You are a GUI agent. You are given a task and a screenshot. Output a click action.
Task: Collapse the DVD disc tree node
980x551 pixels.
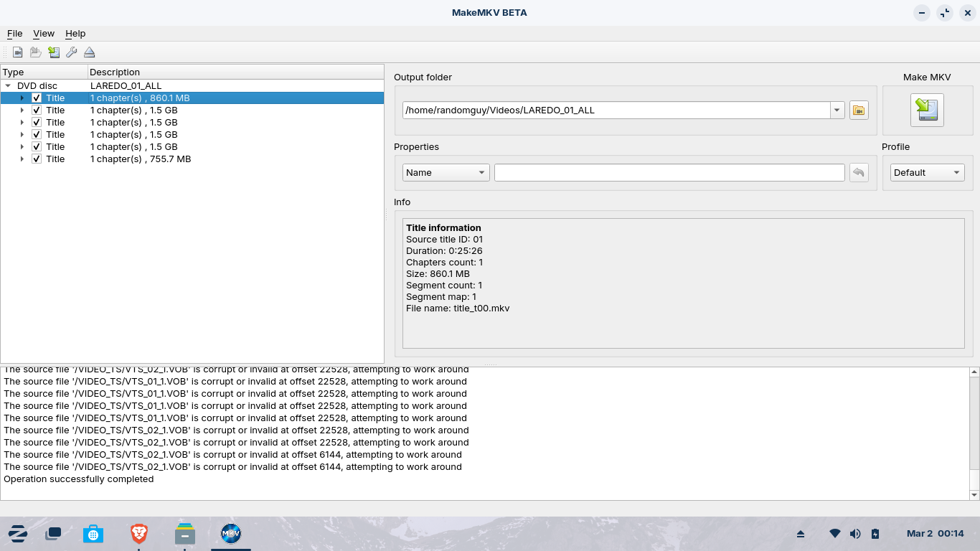9,85
